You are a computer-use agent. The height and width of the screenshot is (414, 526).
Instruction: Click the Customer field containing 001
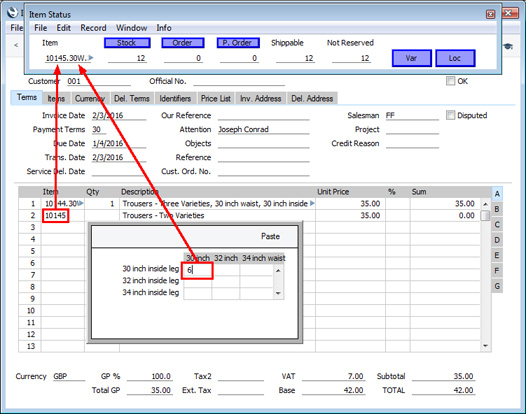click(x=98, y=81)
